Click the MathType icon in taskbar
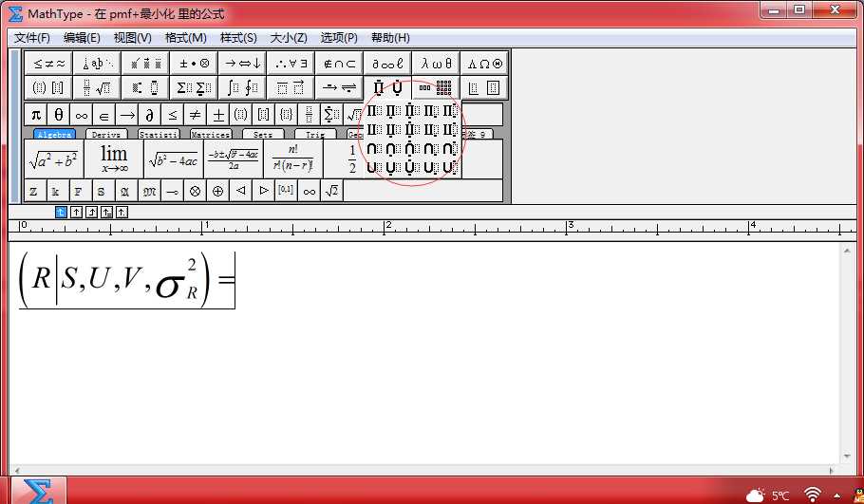 (39, 492)
